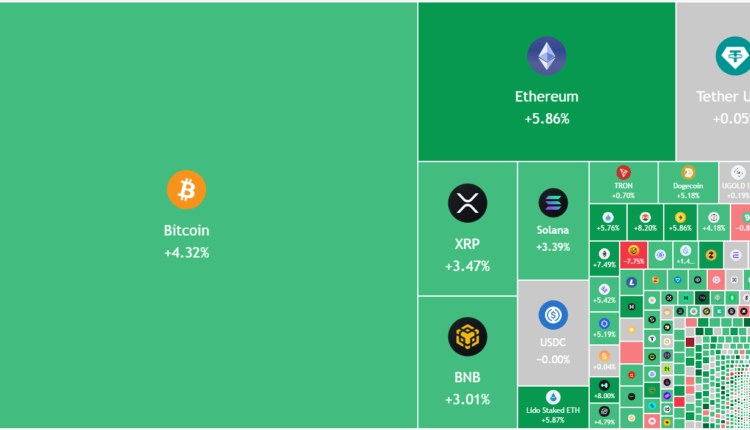Click the BNB logo icon
The height and width of the screenshot is (430, 750).
[x=467, y=337]
